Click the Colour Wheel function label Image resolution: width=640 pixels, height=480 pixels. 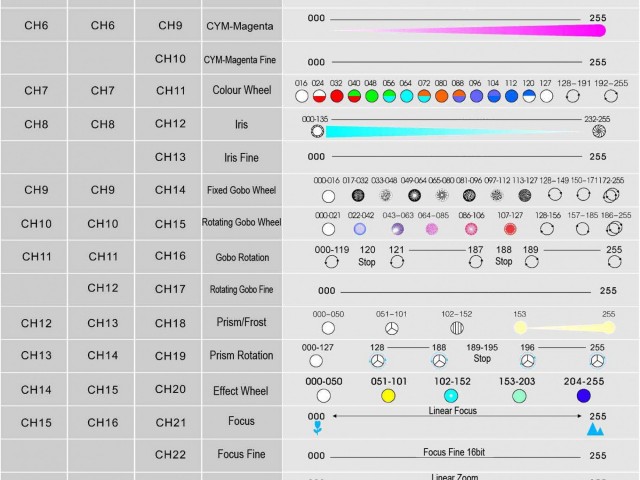coord(241,91)
